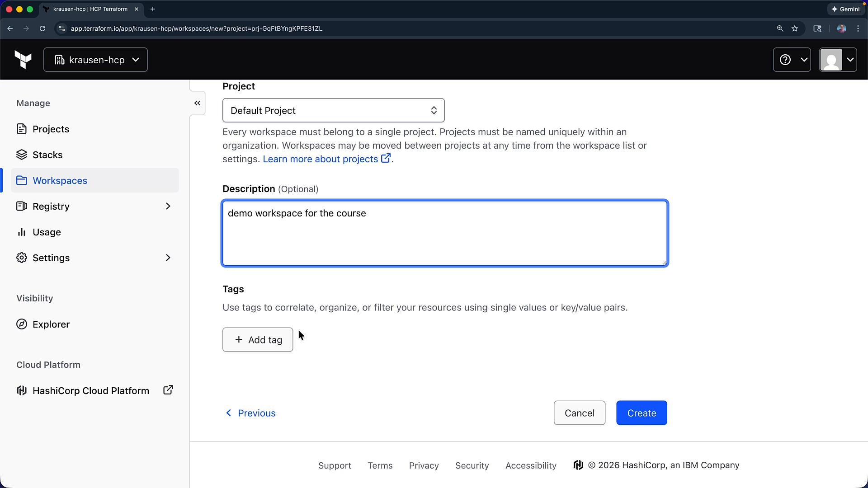
Task: Click browser back arrow
Action: 10,28
